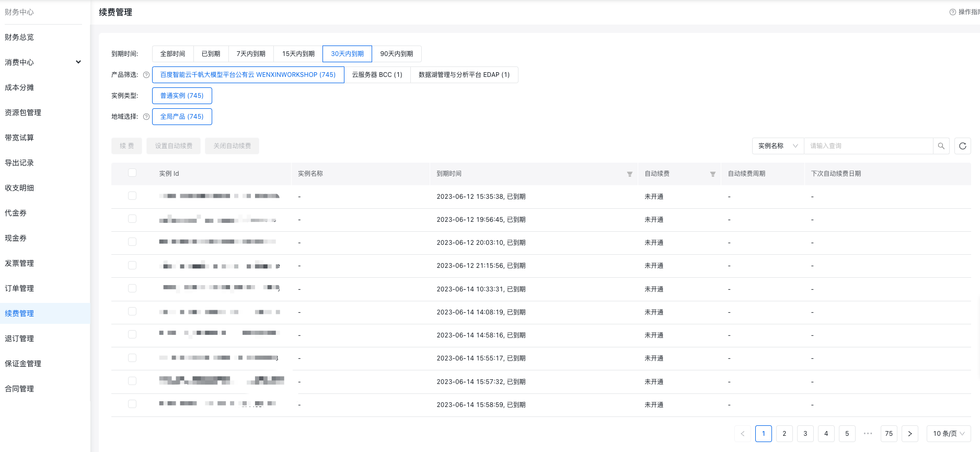The height and width of the screenshot is (452, 980).
Task: Click the 设置自动续费 button
Action: point(174,146)
